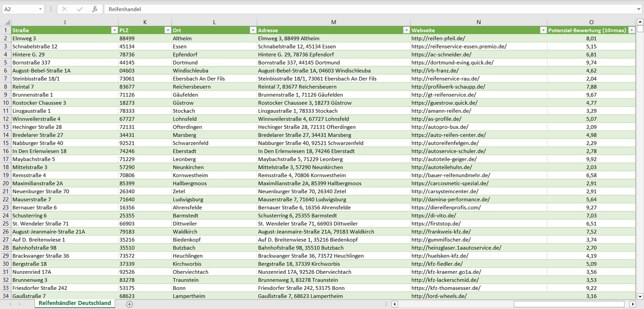Click the http://reifen-pfeil.de/ website cell
Screen dimensions: 644x309
438,38
